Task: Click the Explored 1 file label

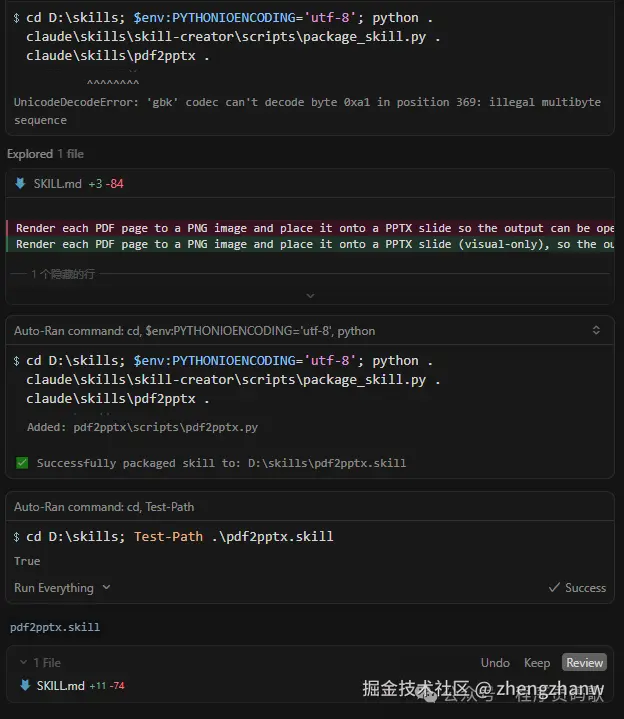Action: pos(45,154)
